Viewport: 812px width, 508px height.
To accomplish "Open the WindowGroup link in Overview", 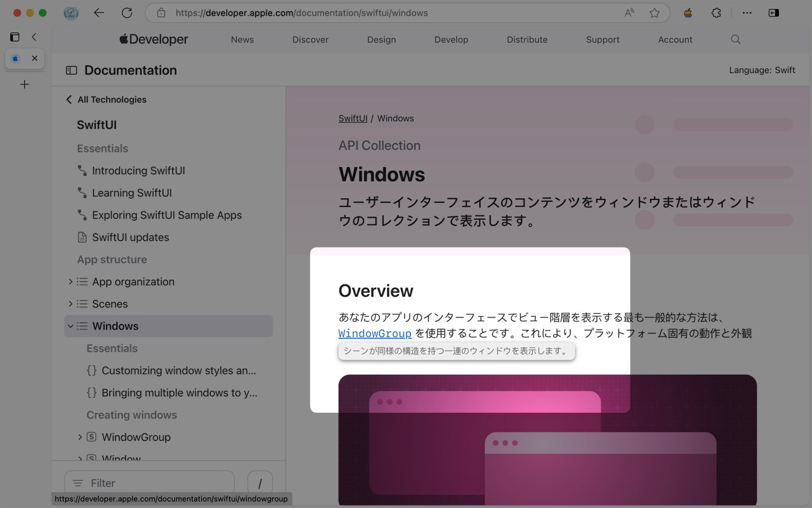I will click(375, 333).
